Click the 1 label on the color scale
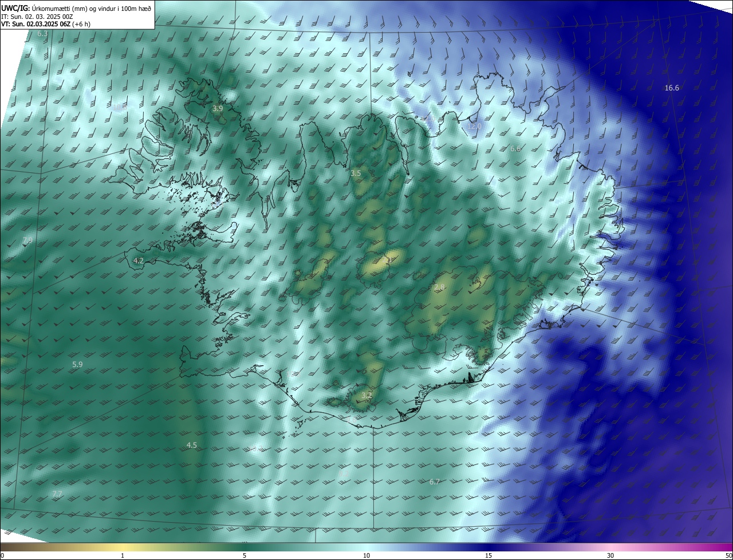This screenshot has width=733, height=560. pos(123,555)
